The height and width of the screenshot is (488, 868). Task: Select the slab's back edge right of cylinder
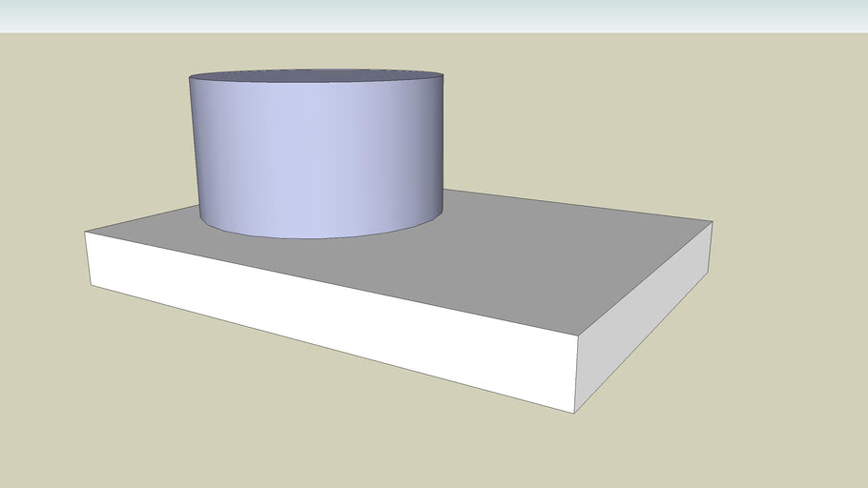572,205
